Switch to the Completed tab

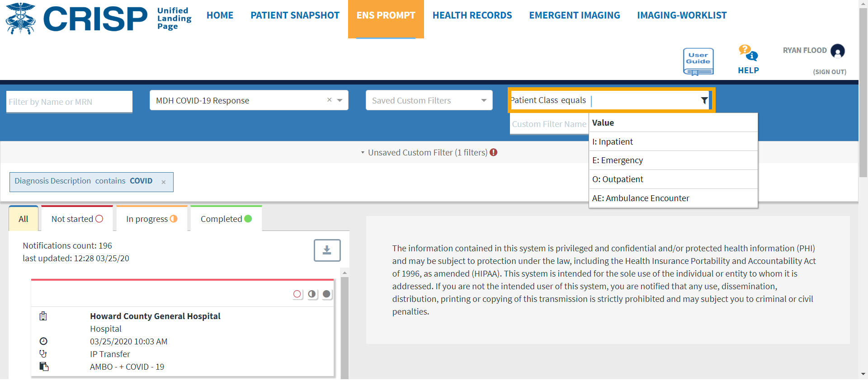226,219
